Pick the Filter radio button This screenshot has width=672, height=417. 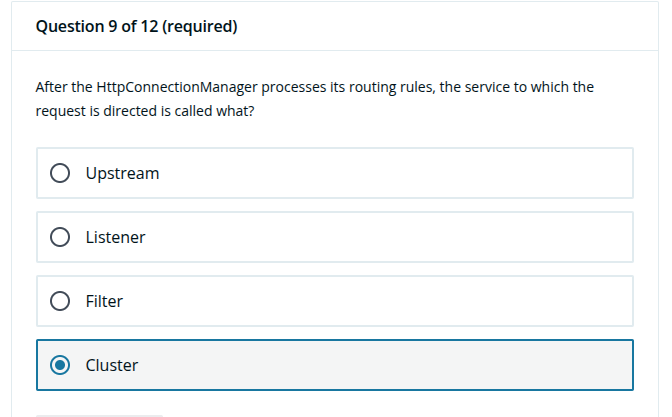tap(60, 301)
